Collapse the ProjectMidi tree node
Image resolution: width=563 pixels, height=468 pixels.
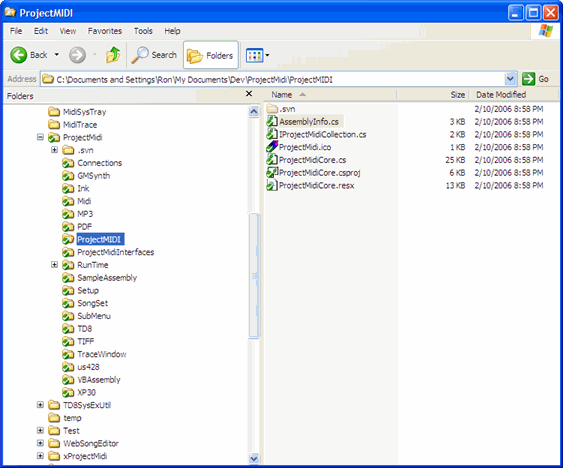(40, 137)
